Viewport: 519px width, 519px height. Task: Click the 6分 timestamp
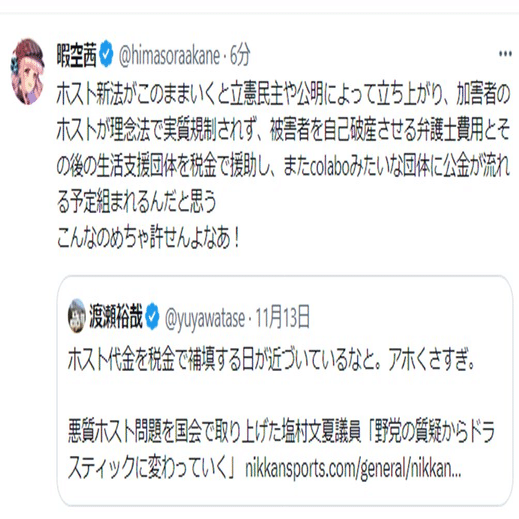(x=240, y=56)
